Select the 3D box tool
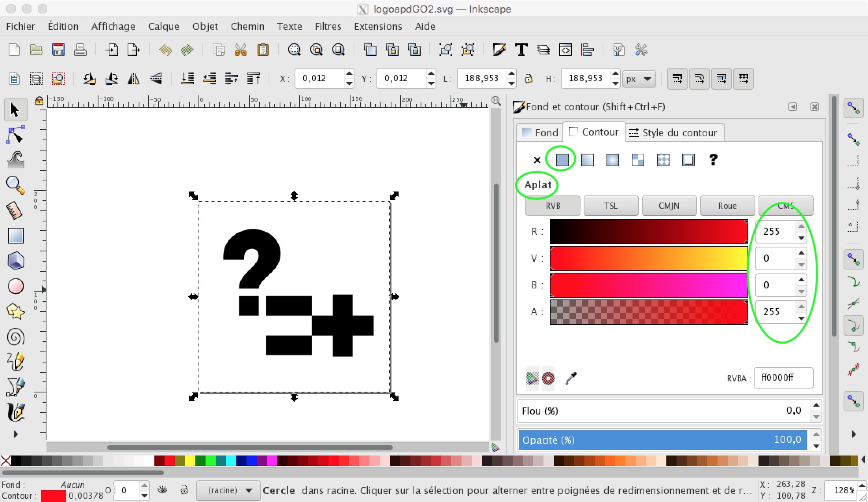This screenshot has height=502, width=868. pyautogui.click(x=15, y=261)
